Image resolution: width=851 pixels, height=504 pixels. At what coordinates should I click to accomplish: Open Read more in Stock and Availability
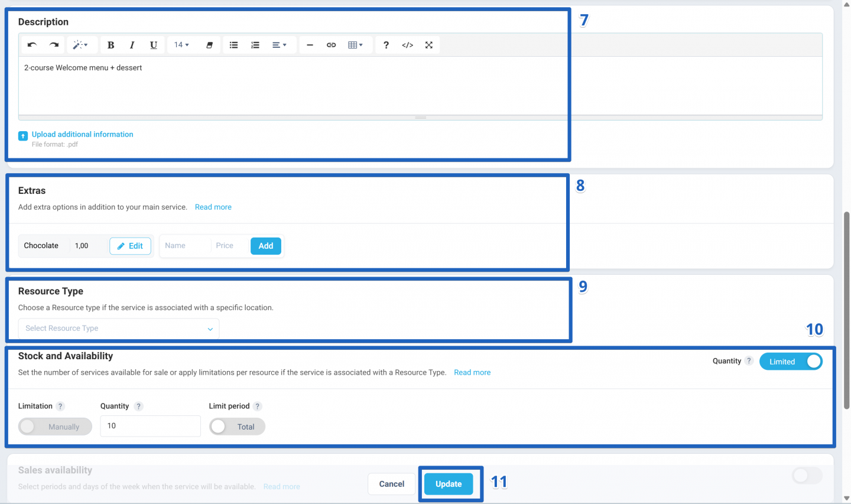[x=472, y=372]
